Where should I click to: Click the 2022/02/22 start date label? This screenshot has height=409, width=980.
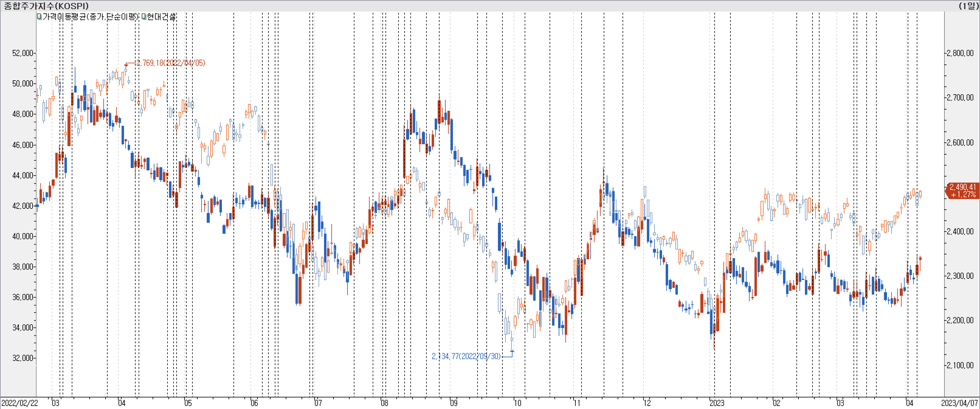[x=20, y=403]
